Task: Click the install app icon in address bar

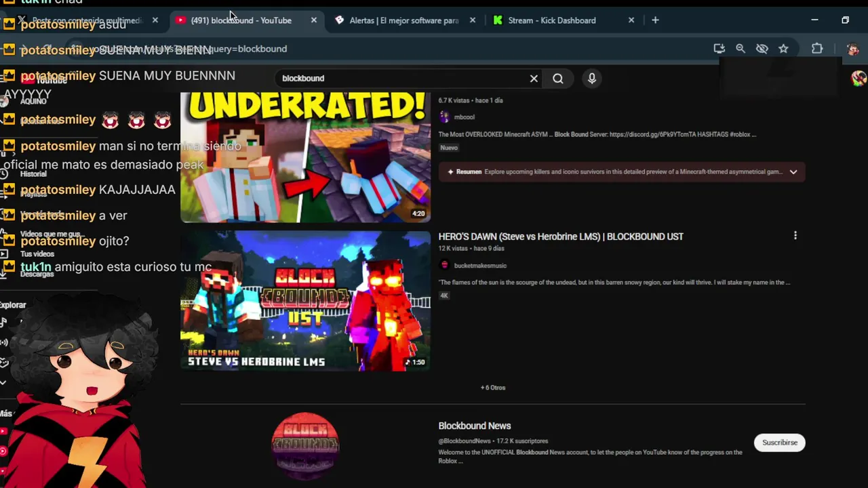Action: pyautogui.click(x=719, y=49)
